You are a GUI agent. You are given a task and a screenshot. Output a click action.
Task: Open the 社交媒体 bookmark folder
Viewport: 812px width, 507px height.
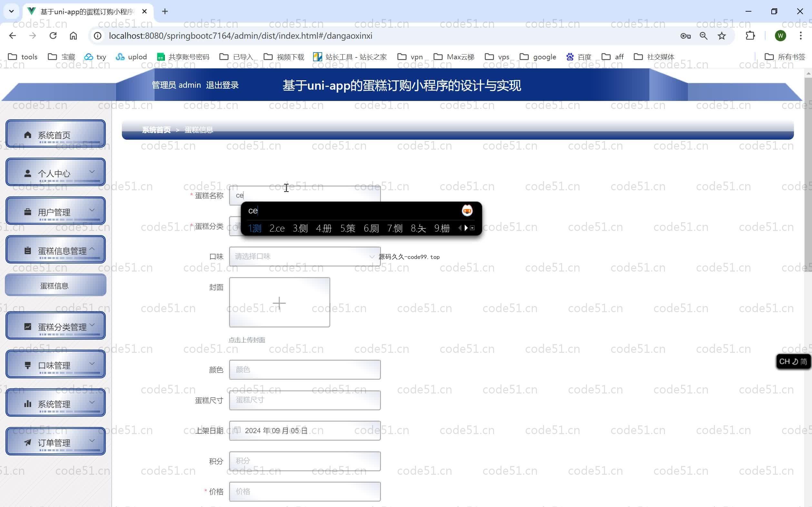click(654, 57)
